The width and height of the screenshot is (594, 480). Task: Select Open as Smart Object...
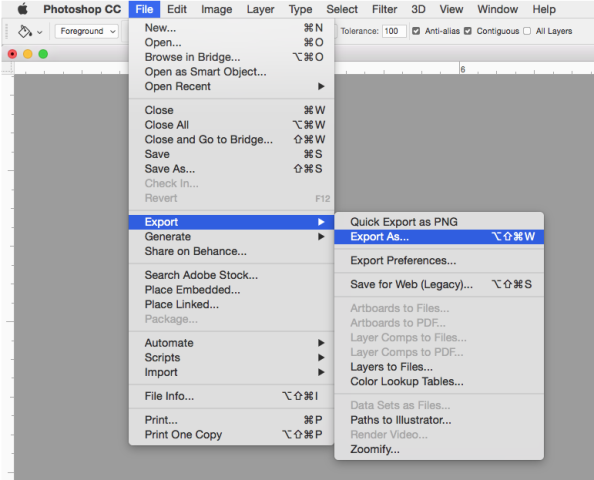click(x=231, y=72)
